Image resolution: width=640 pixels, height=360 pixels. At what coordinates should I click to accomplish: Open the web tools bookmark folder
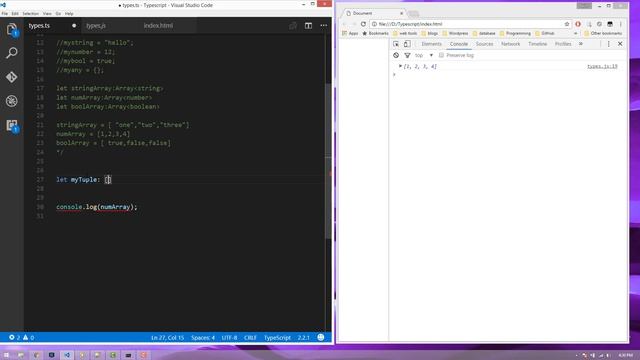[x=405, y=33]
